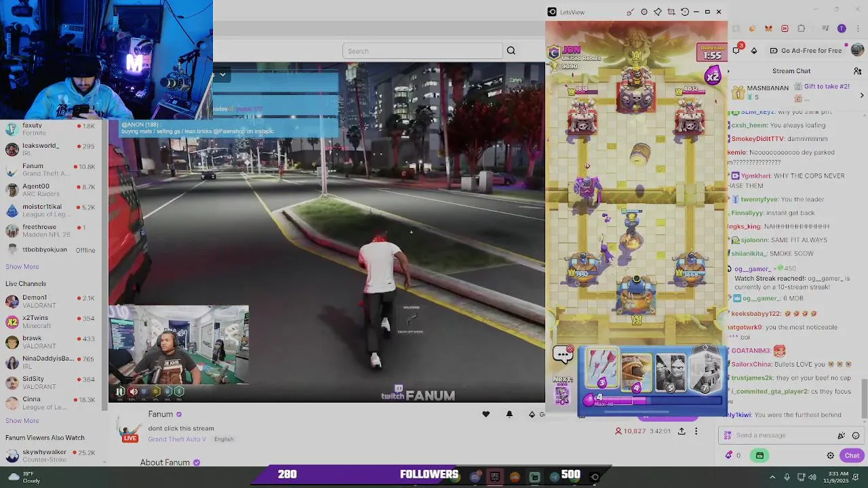Click the heart follow icon under stream
The image size is (868, 488).
click(x=486, y=414)
